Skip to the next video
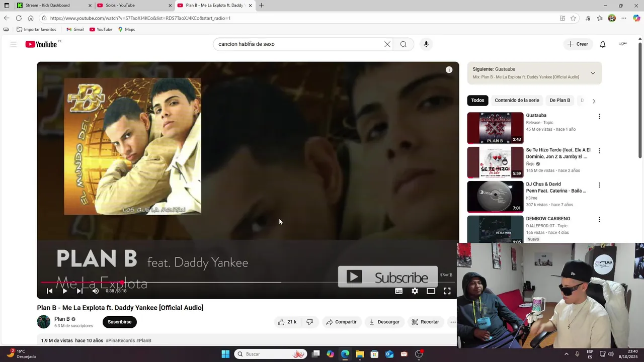The height and width of the screenshot is (362, 644). point(79,291)
